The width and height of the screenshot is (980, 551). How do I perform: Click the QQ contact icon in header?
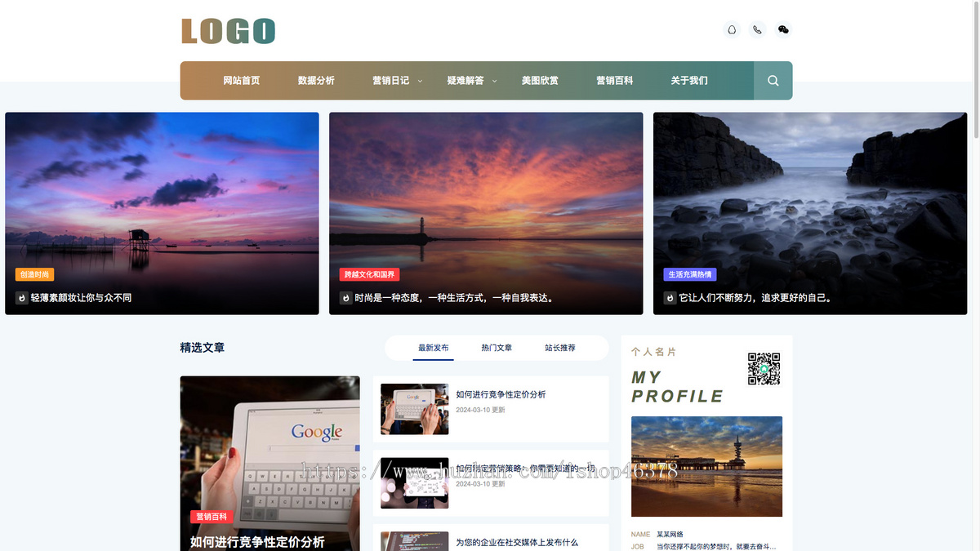click(732, 30)
